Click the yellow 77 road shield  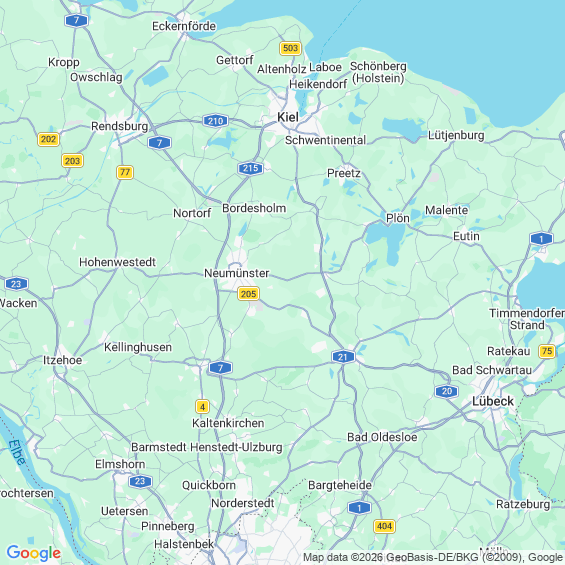point(125,172)
